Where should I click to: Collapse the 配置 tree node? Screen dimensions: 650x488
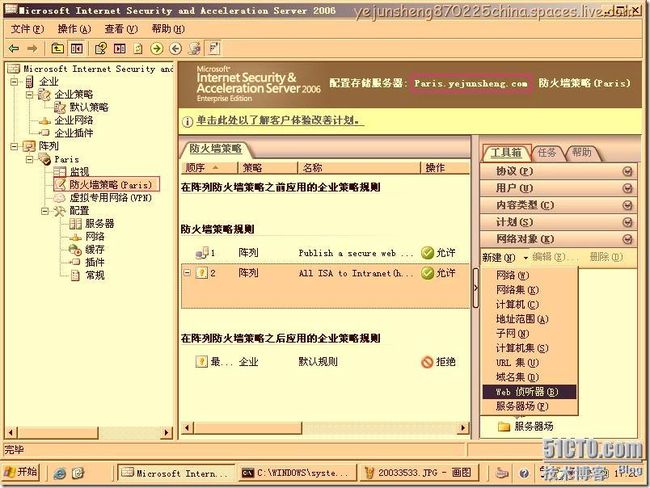pos(45,211)
